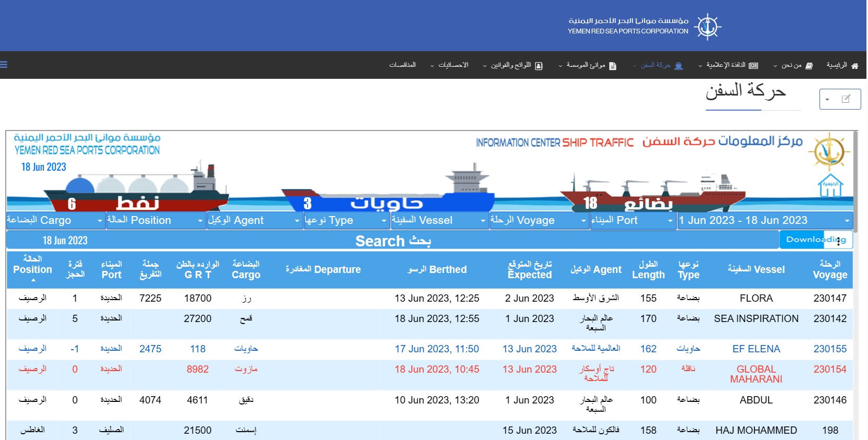Open the Cargo filter dropdown
868x440 pixels.
click(x=55, y=221)
